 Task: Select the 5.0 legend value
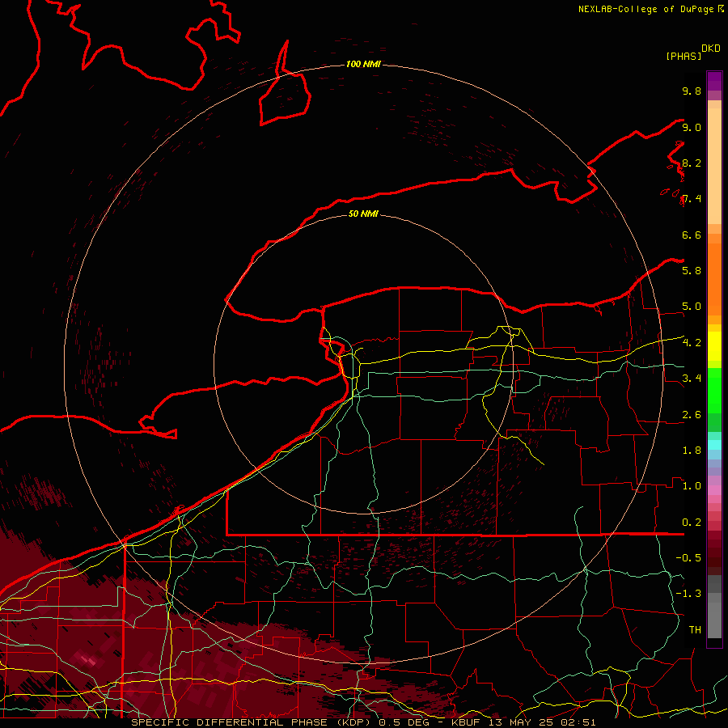[692, 307]
